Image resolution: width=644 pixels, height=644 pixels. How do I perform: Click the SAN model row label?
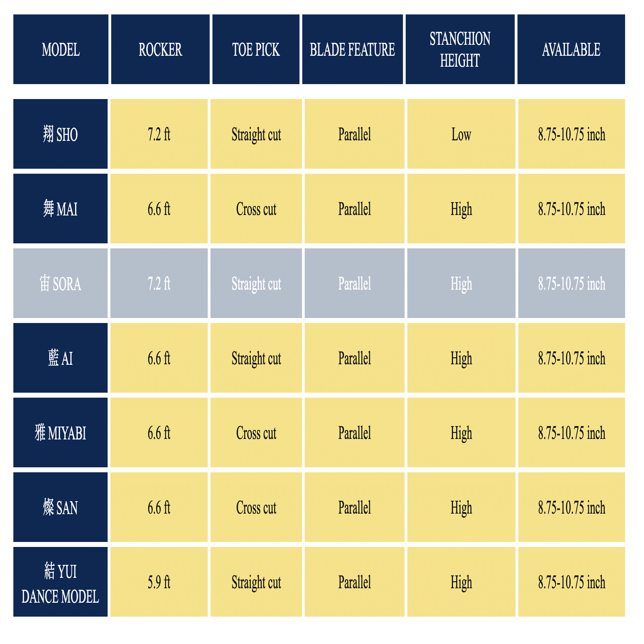(60, 508)
